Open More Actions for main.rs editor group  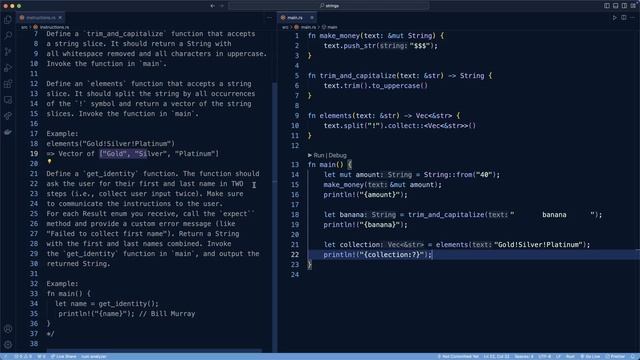pyautogui.click(x=633, y=18)
